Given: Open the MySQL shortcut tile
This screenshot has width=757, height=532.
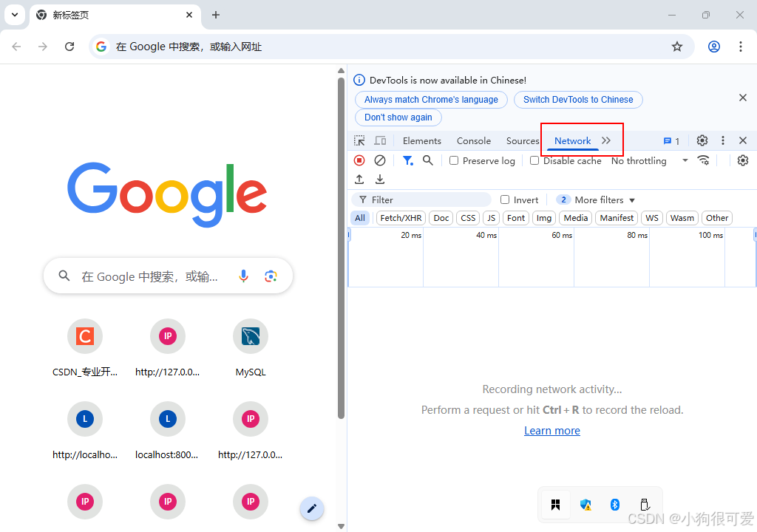Looking at the screenshot, I should 251,348.
